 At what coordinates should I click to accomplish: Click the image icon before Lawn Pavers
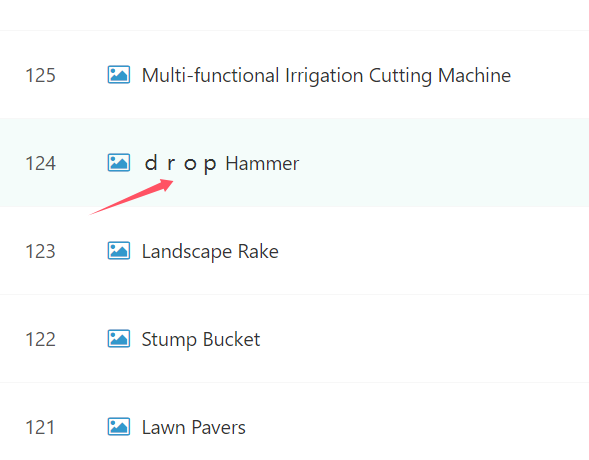[119, 427]
